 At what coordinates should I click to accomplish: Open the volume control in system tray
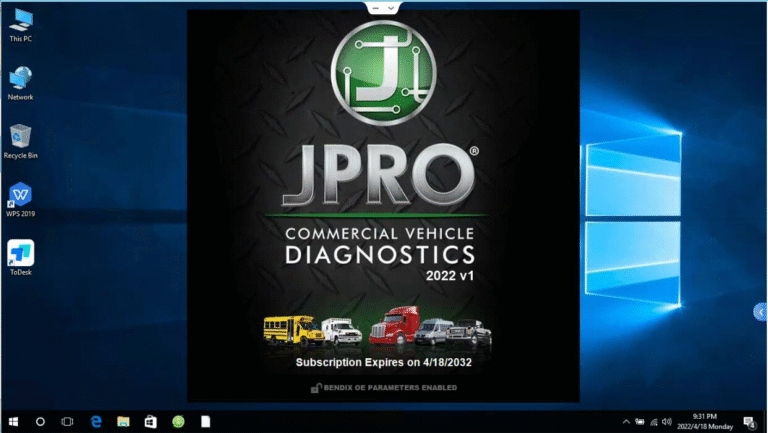[667, 422]
